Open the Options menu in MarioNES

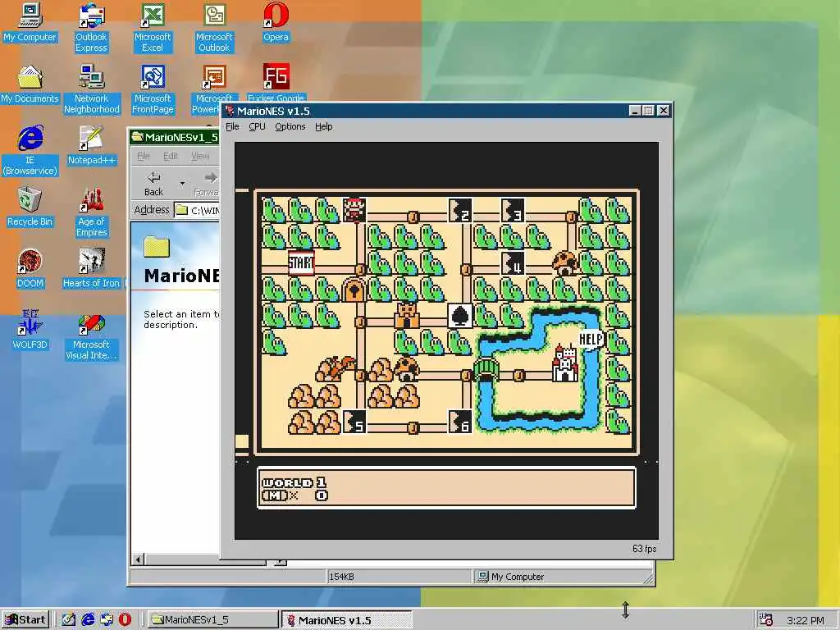[x=290, y=126]
